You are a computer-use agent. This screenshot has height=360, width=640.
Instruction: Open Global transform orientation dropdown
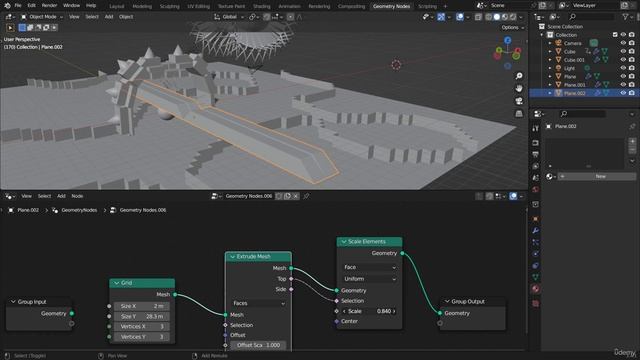click(x=229, y=17)
